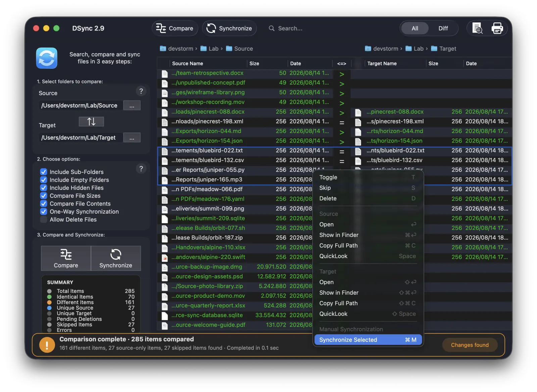537x392 pixels.
Task: Click file icon of summit-209.sqlite
Action: (164, 219)
